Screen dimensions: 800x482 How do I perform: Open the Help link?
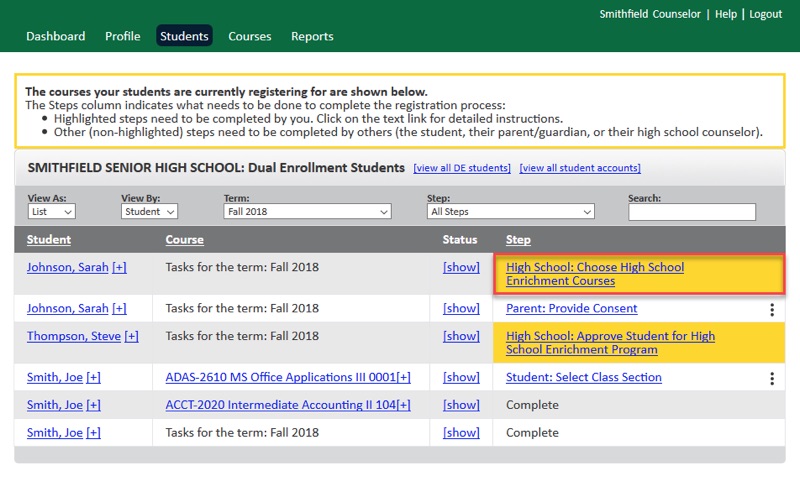click(x=726, y=14)
